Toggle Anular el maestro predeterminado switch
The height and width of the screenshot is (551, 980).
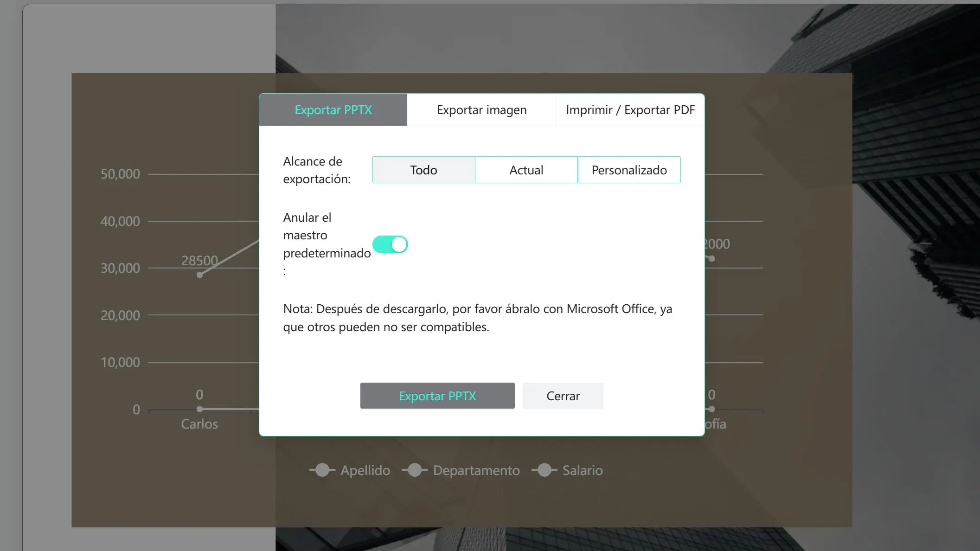[x=390, y=244]
